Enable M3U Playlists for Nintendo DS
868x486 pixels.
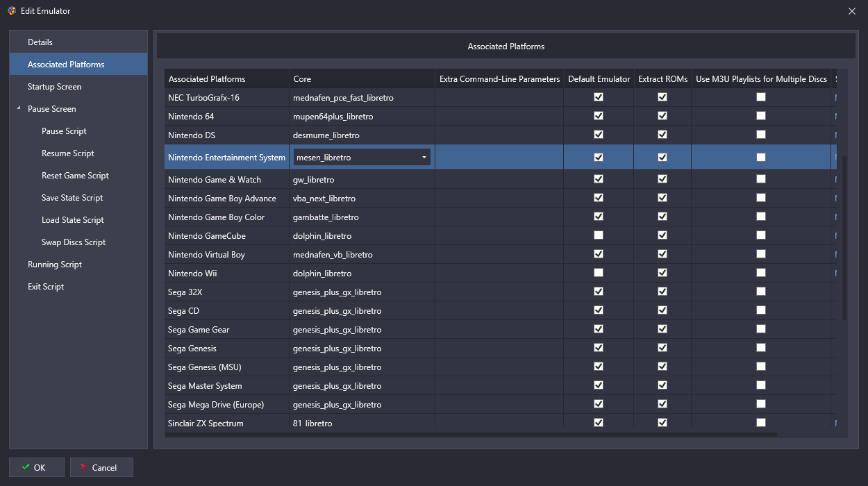tap(761, 135)
